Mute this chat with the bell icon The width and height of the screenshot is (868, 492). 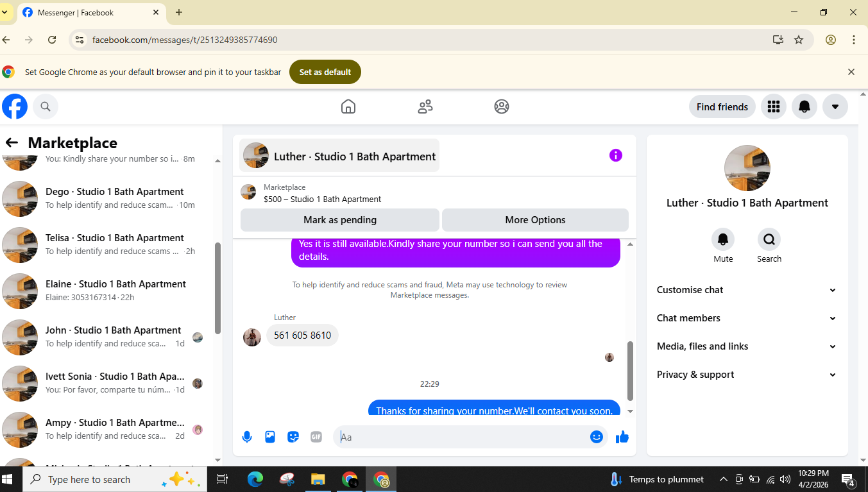[x=723, y=239]
